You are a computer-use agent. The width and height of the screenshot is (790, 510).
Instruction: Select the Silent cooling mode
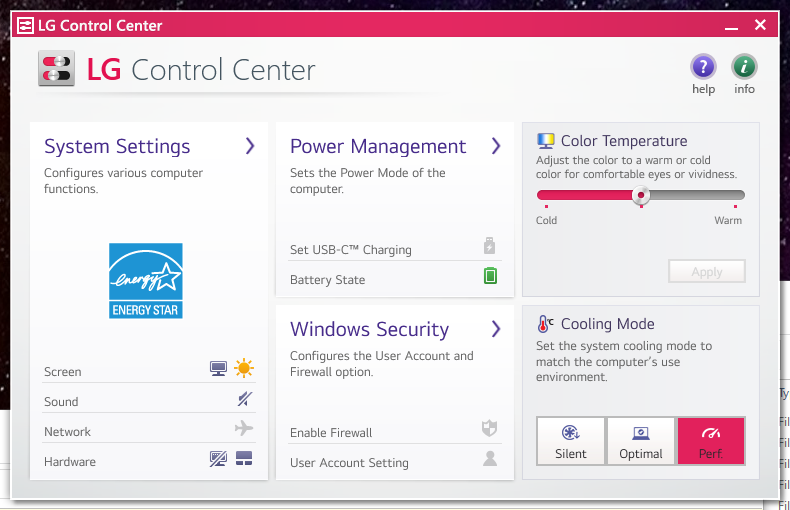click(x=571, y=442)
